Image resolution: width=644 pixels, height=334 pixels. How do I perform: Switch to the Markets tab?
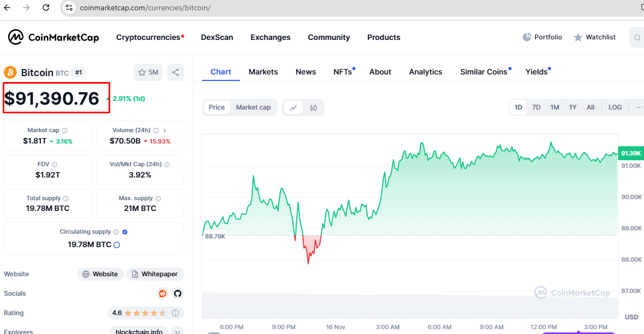[x=263, y=72]
